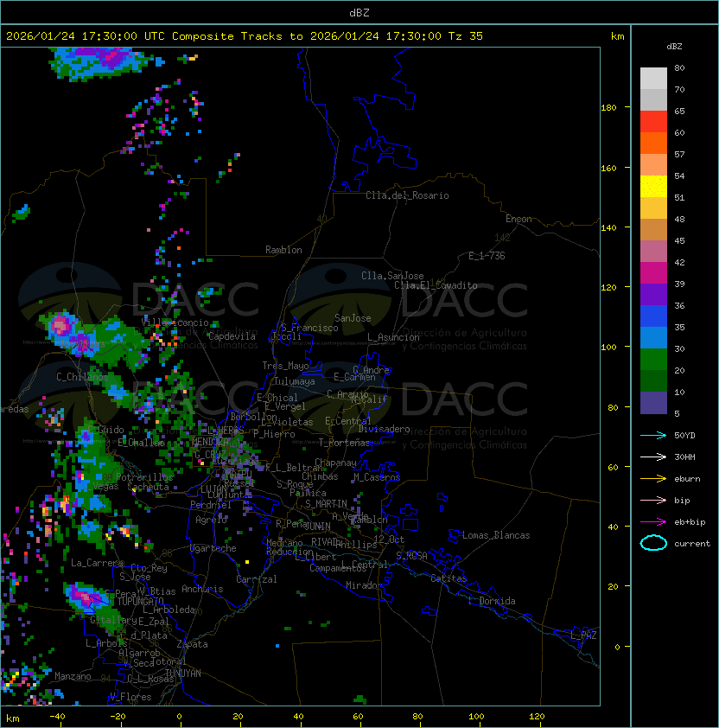Click 'Tz 35' in the header
719x728 pixels.
click(x=466, y=36)
